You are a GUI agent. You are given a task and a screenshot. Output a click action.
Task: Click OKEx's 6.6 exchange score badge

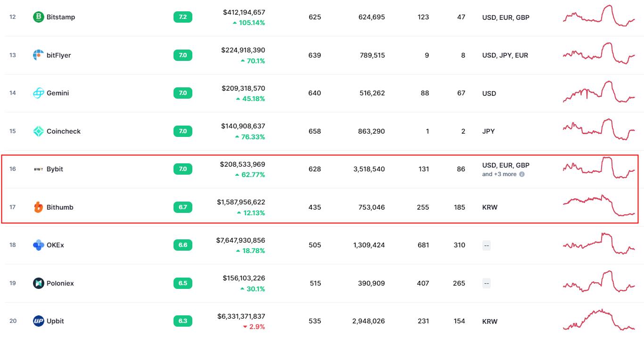[183, 245]
